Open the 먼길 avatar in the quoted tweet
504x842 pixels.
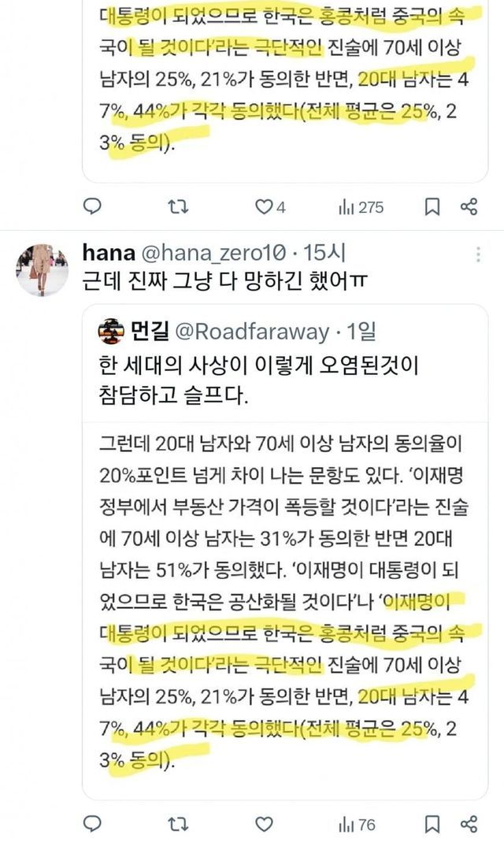tap(111, 332)
